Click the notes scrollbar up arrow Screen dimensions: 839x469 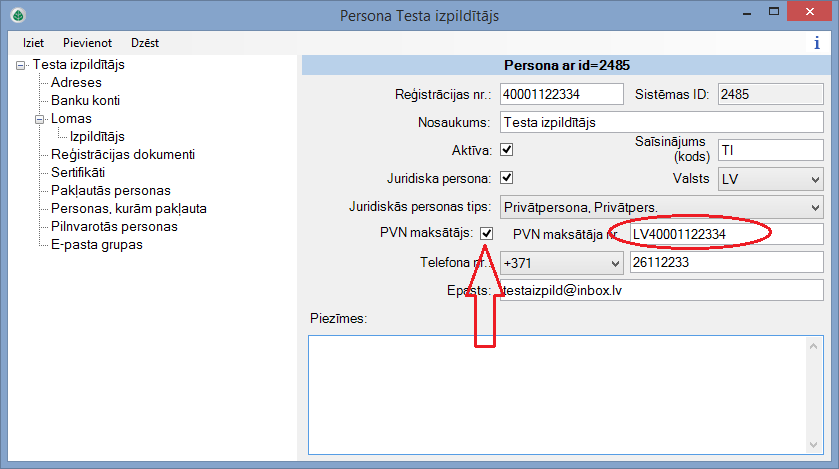[813, 346]
